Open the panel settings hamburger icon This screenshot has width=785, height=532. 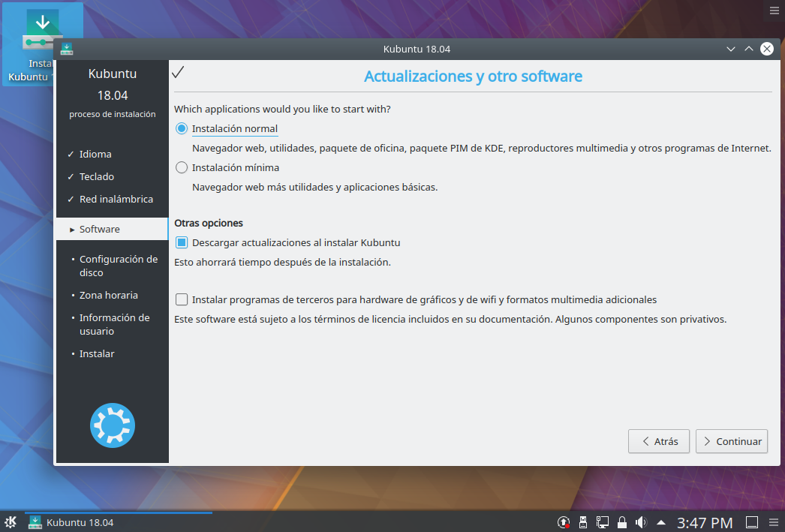pos(774,522)
